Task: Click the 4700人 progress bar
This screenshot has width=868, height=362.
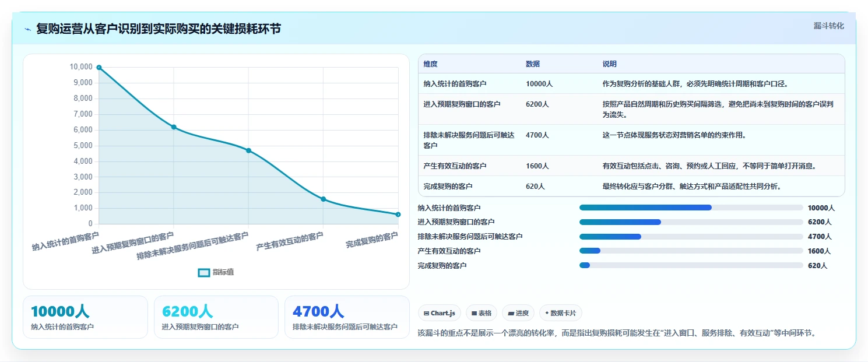Action: (x=691, y=237)
